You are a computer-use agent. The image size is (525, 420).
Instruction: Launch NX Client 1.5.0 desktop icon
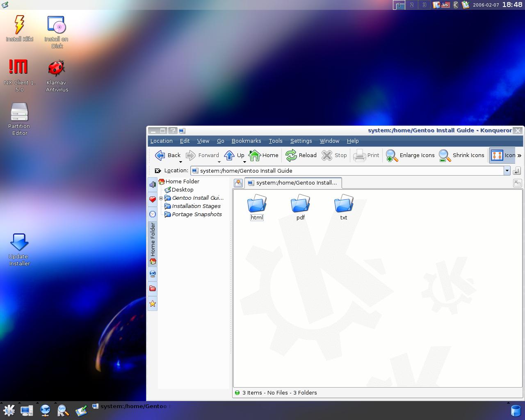[19, 75]
